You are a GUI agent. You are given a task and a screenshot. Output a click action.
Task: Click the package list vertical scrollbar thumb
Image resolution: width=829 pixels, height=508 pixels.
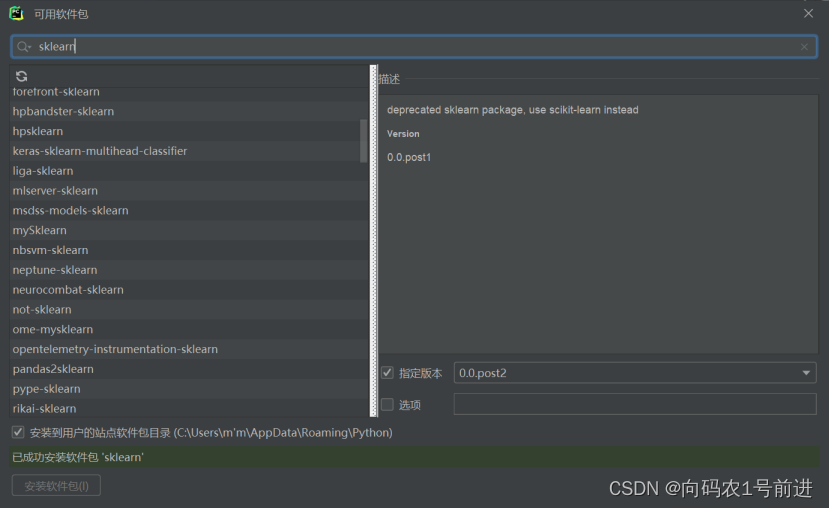[363, 141]
